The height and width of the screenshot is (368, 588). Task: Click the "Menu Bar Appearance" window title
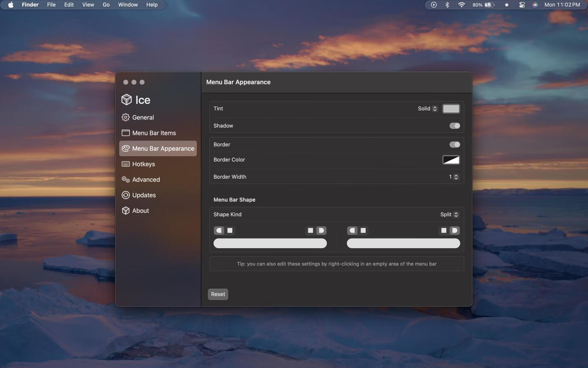pos(238,82)
